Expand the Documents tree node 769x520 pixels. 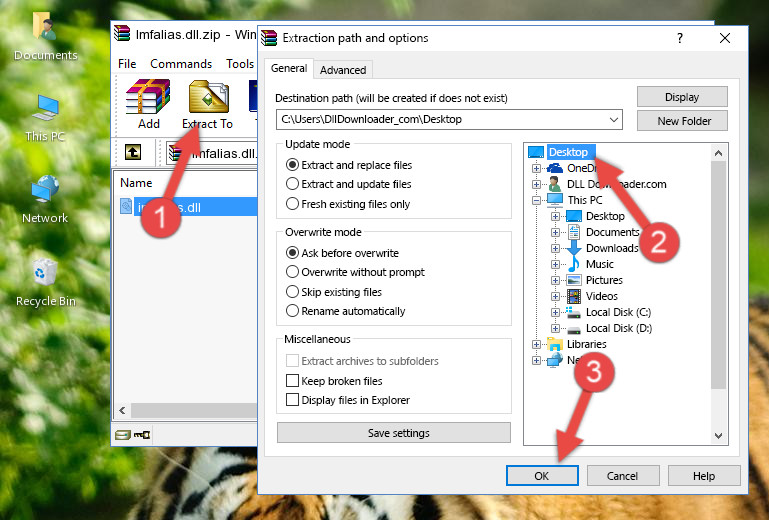(x=555, y=233)
